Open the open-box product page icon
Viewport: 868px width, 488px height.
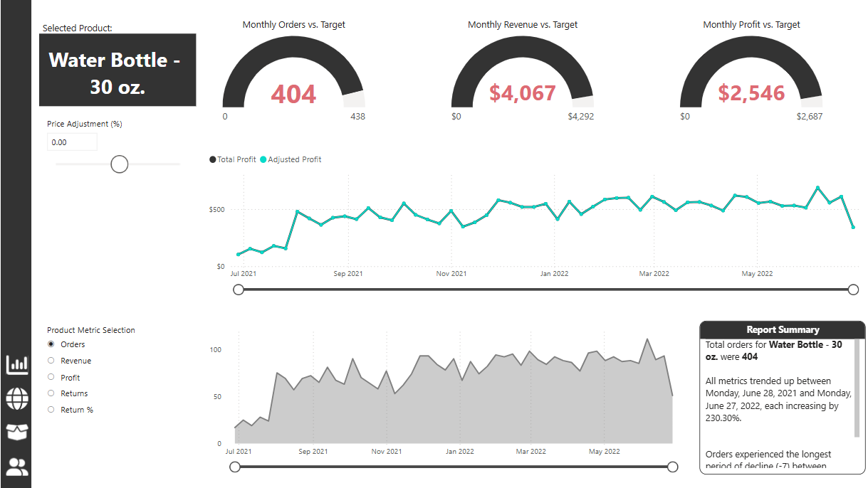coord(17,432)
